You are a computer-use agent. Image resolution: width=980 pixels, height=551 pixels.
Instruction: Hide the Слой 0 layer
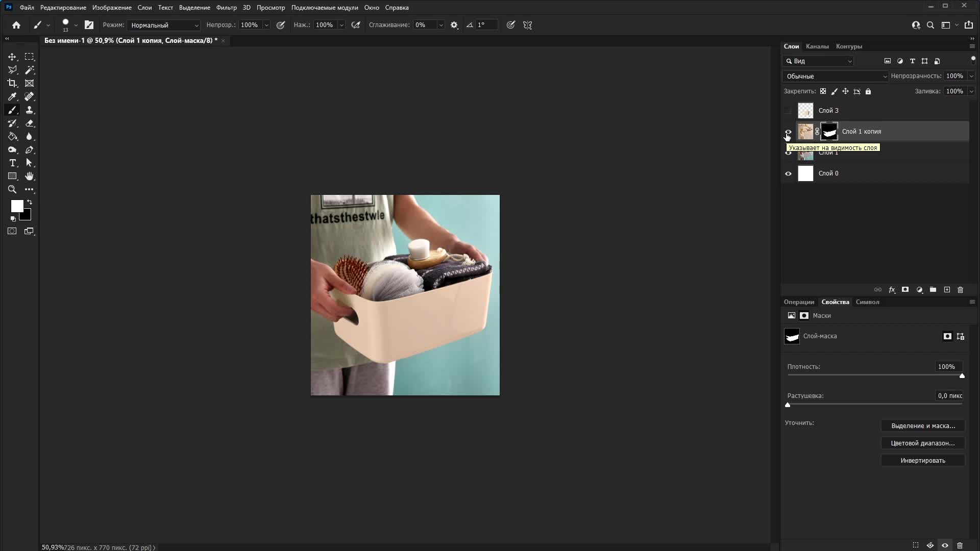(x=788, y=173)
